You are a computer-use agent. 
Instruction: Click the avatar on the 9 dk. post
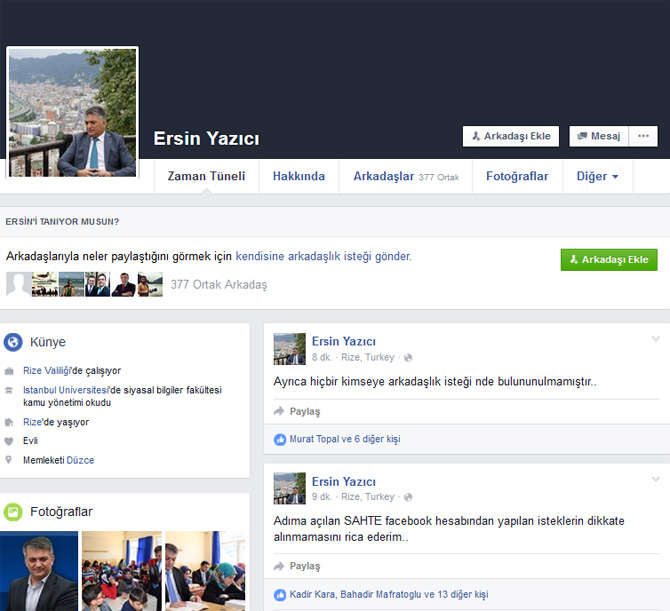tap(290, 488)
